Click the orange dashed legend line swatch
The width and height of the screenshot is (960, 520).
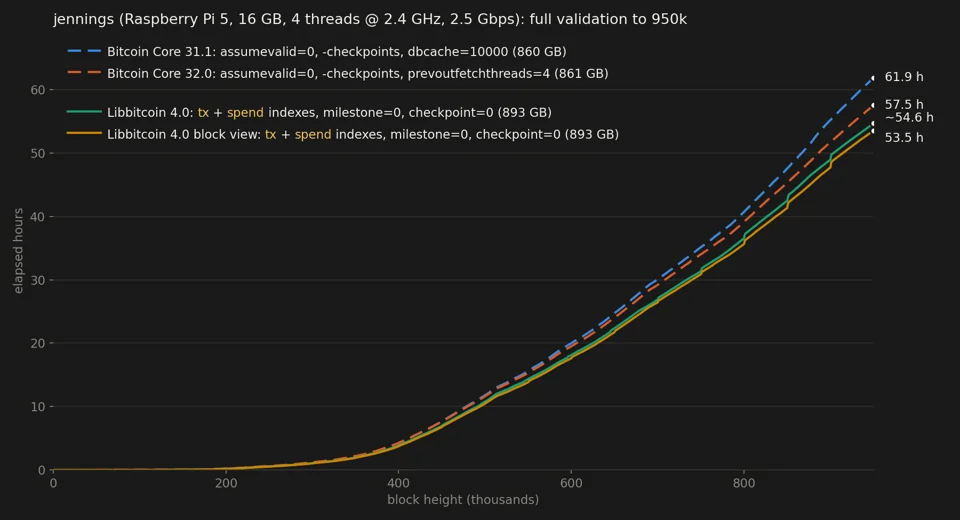(x=84, y=72)
